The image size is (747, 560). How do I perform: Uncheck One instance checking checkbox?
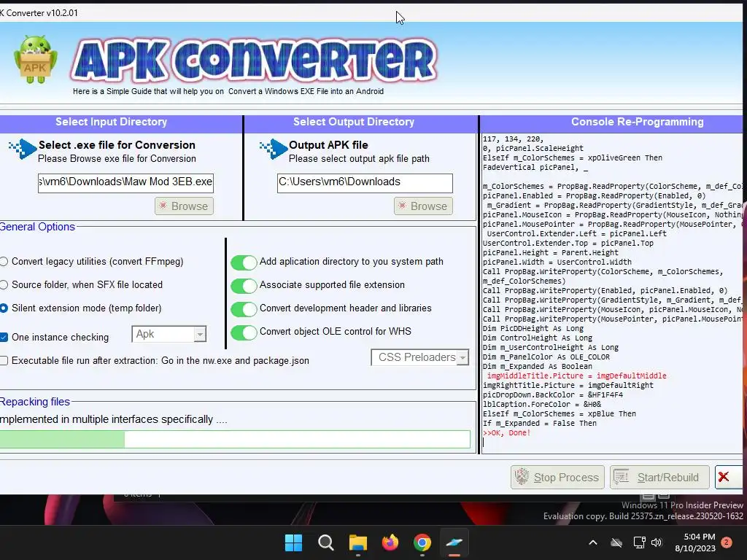4,337
